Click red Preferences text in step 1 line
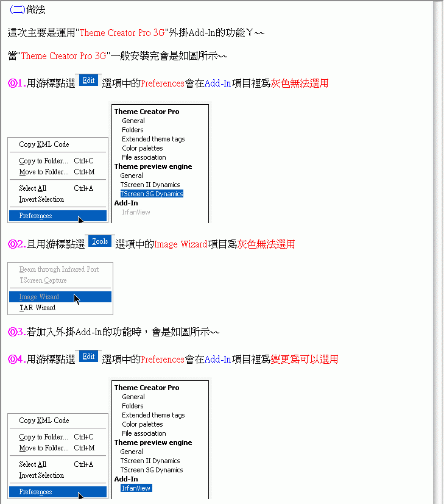444x504 pixels. point(162,83)
